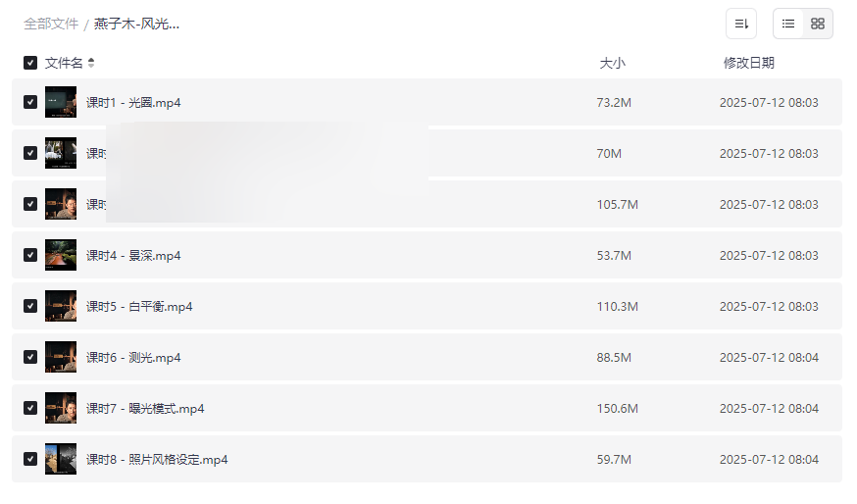Uncheck 课时4 - 景深.mp4 checkbox
Screen dimensions: 857x504
(30, 255)
